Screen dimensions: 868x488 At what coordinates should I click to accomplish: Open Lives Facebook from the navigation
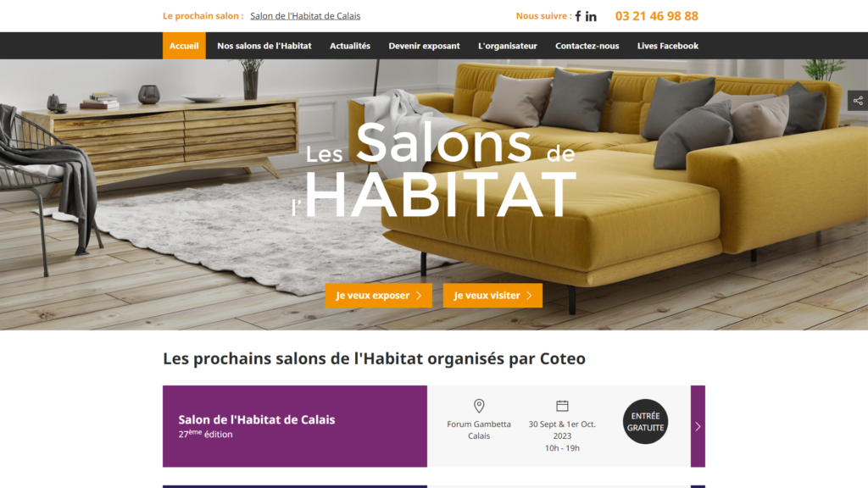(668, 46)
